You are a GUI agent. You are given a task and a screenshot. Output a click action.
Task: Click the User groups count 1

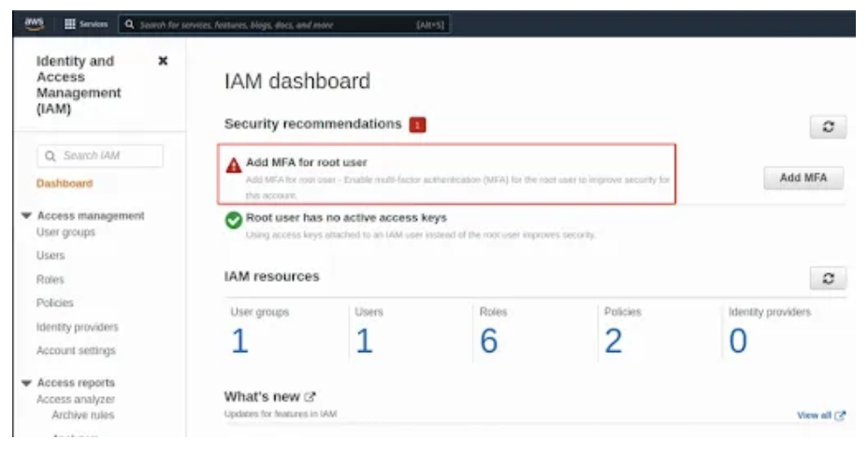(239, 340)
